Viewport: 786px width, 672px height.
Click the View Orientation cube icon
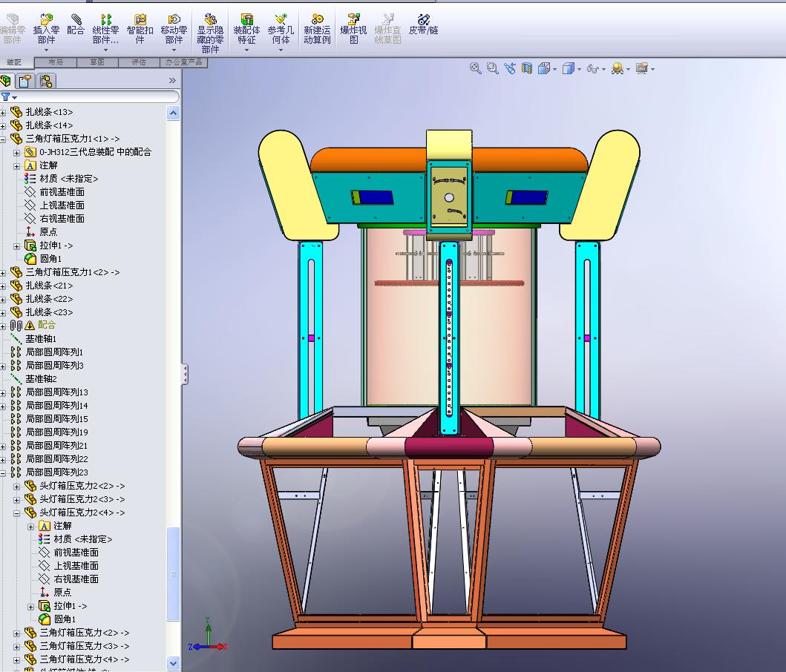pos(543,68)
